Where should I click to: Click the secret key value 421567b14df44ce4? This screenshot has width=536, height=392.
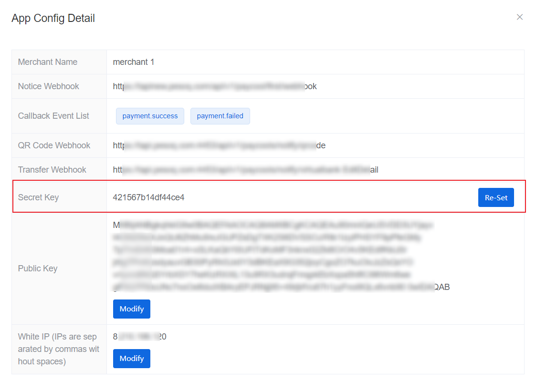pyautogui.click(x=148, y=197)
